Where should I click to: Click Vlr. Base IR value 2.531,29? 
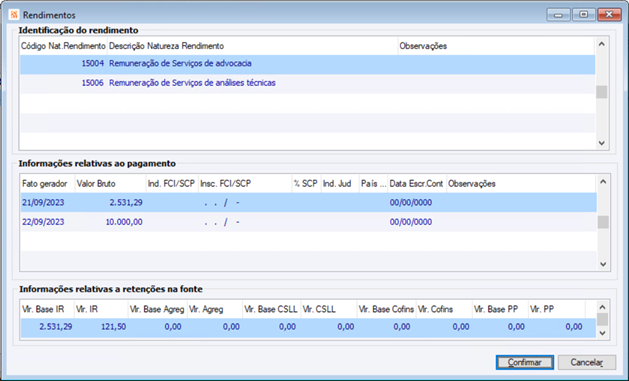[x=56, y=327]
